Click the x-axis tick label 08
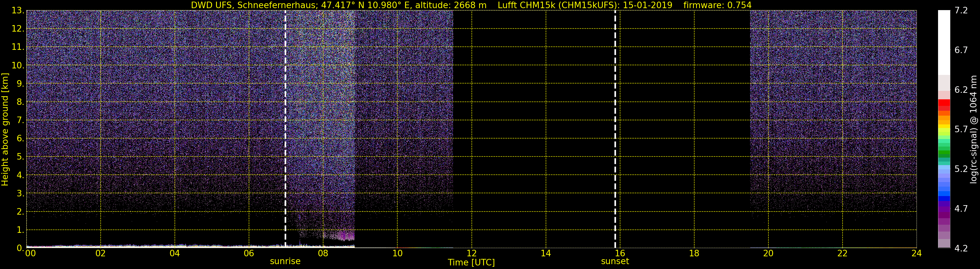Viewport: 980px width, 269px height. pos(323,253)
